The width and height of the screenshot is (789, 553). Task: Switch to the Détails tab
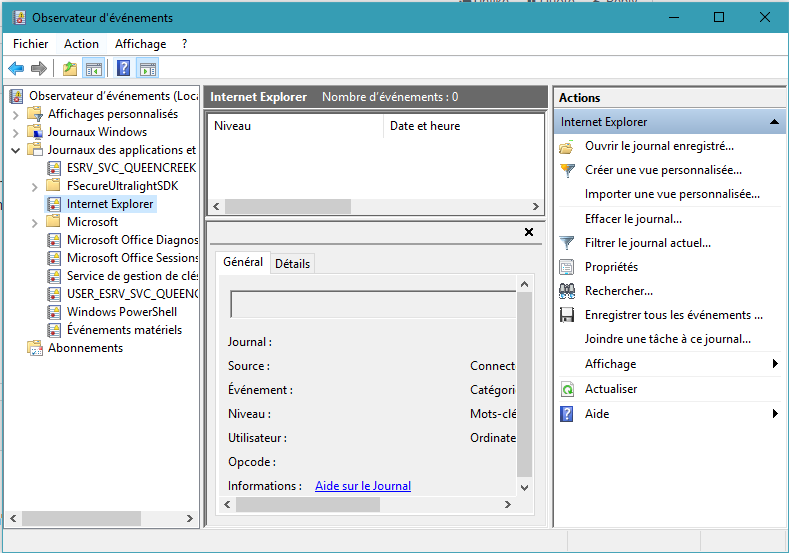click(292, 264)
